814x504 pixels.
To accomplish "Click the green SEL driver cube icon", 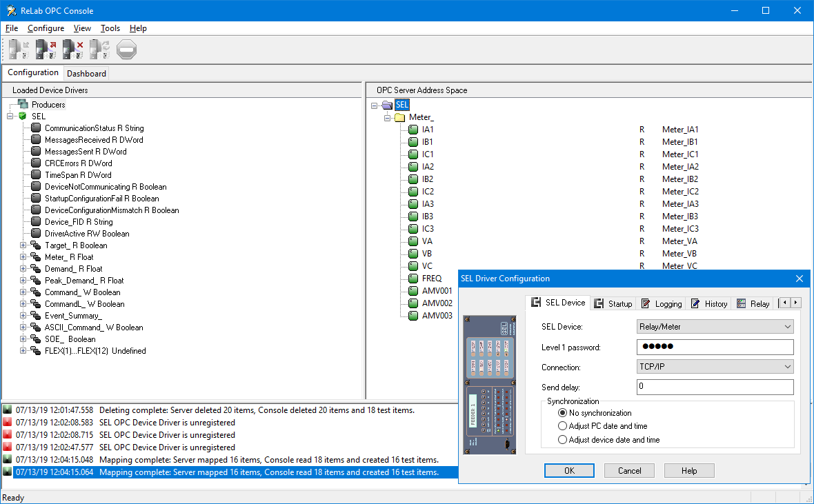I will [23, 117].
